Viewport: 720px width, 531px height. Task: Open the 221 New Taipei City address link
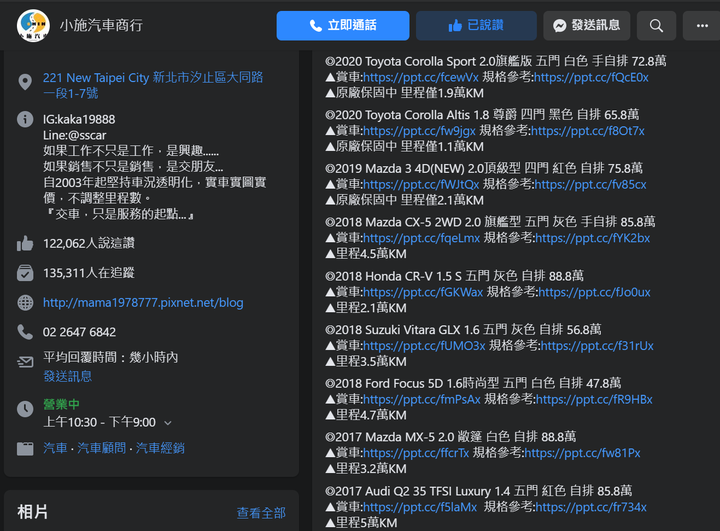pyautogui.click(x=153, y=85)
